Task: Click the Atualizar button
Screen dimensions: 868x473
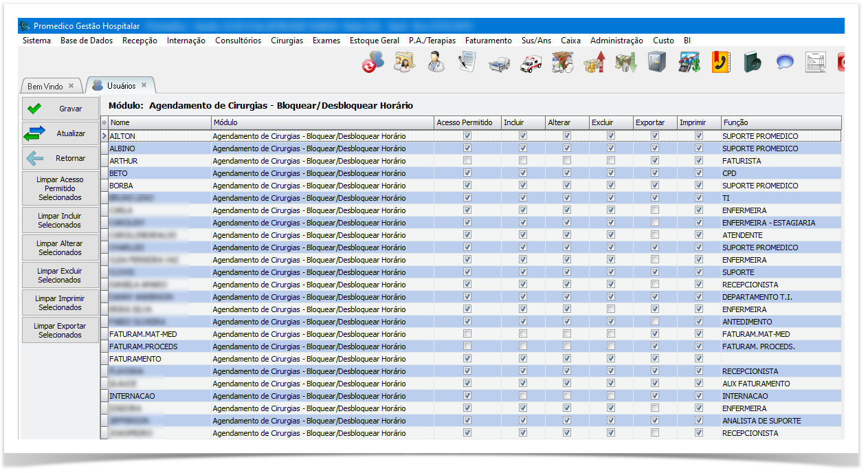Action: [60, 133]
